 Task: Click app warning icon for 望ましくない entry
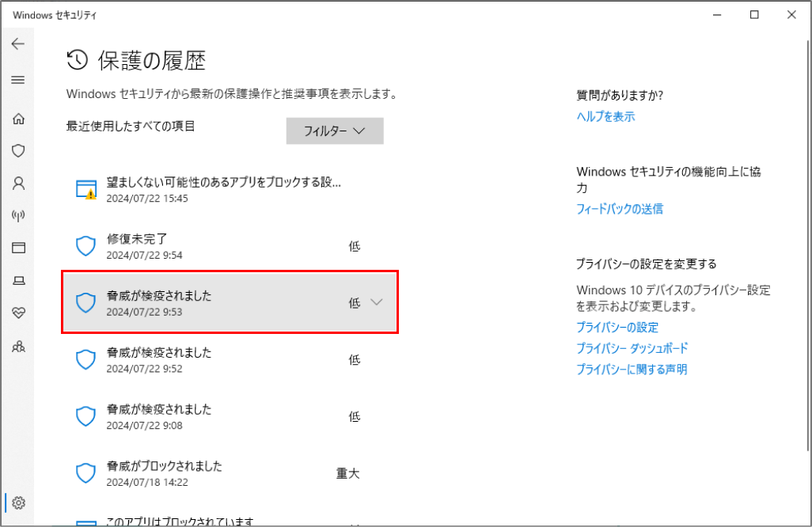86,190
